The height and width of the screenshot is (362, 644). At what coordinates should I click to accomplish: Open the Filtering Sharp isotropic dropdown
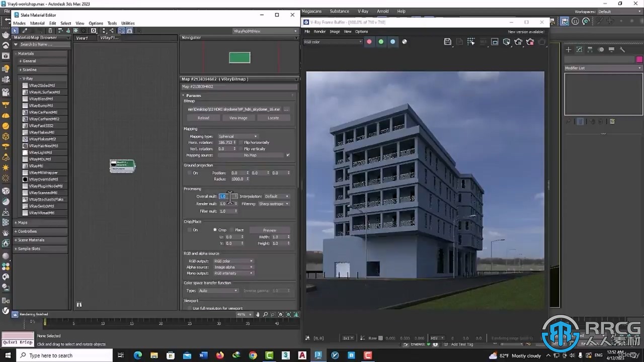pyautogui.click(x=274, y=204)
